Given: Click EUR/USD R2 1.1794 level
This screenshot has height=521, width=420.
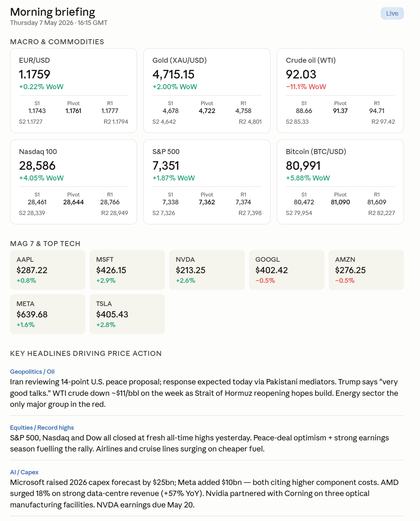Looking at the screenshot, I should tap(116, 122).
